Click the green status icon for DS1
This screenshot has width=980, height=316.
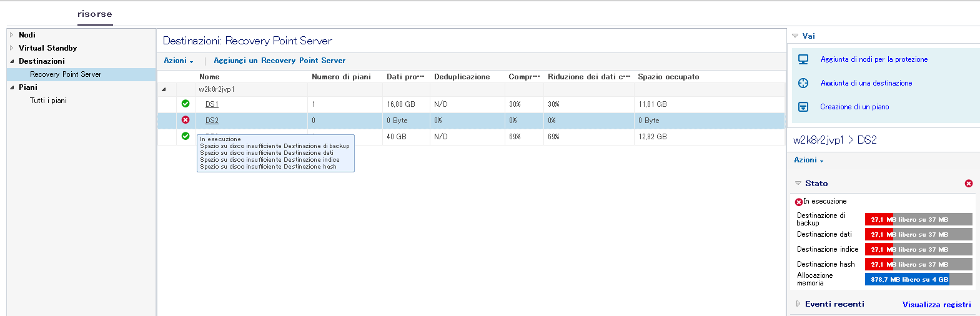pyautogui.click(x=186, y=104)
